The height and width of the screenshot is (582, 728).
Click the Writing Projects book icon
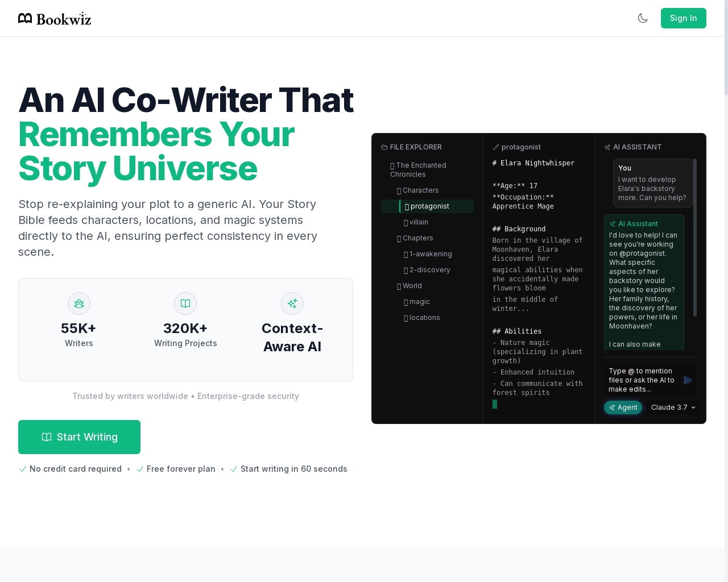[x=185, y=304]
